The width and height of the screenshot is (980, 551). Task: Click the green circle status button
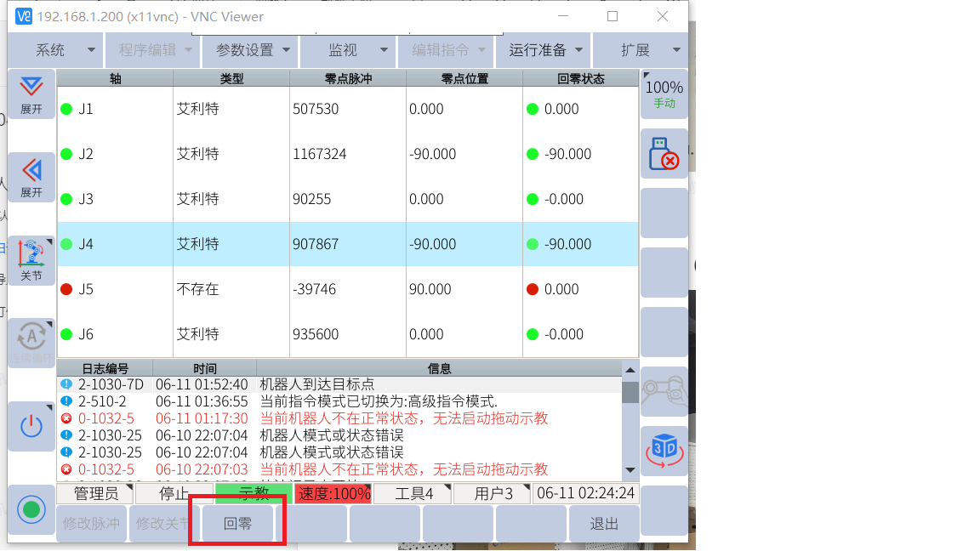click(x=31, y=509)
